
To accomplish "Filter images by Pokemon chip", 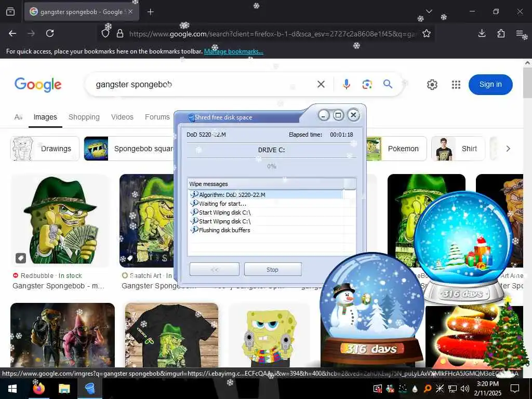I will pos(396,149).
